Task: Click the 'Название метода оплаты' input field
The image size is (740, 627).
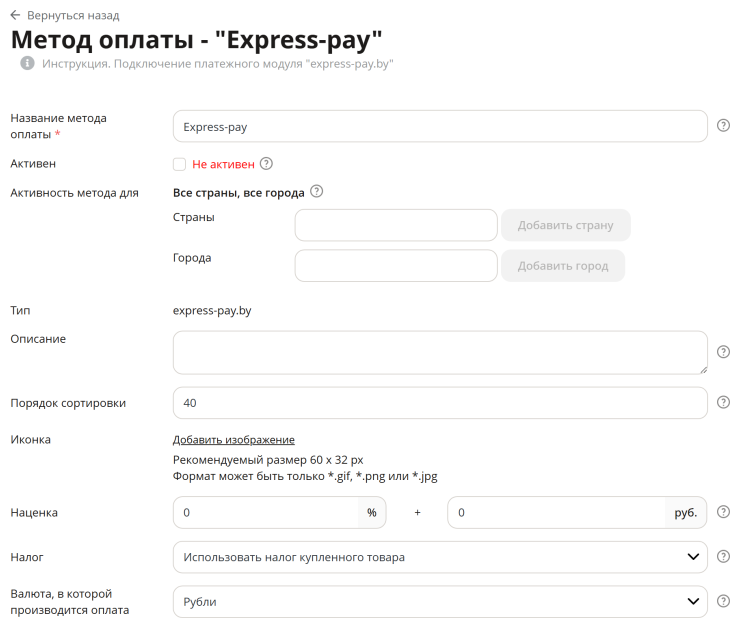Action: pos(440,126)
